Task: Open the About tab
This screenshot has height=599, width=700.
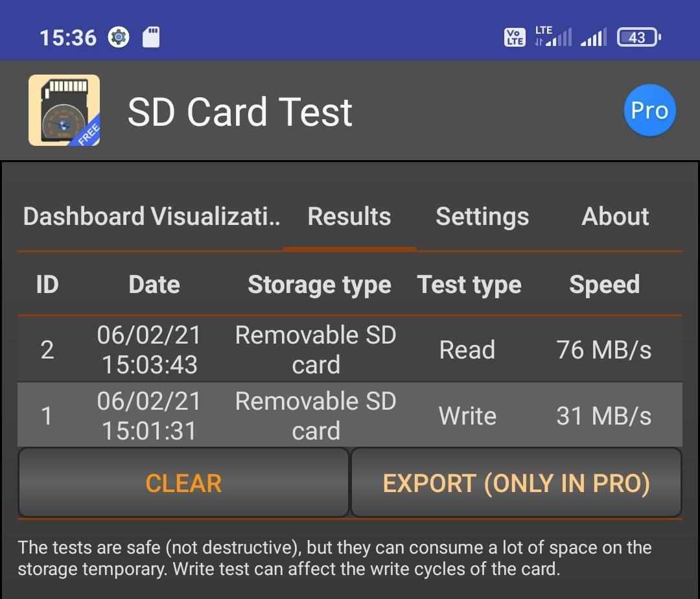Action: tap(615, 217)
